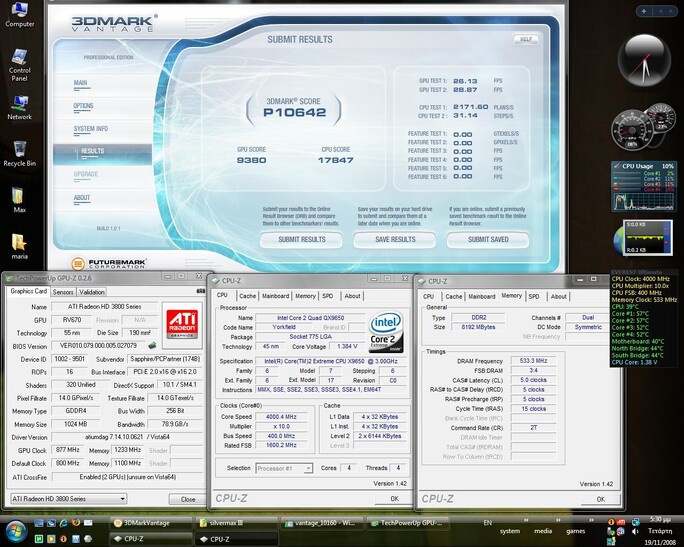Open the OPTIONS menu in 3DMark Vantage
Image resolution: width=684 pixels, height=547 pixels.
tap(83, 106)
